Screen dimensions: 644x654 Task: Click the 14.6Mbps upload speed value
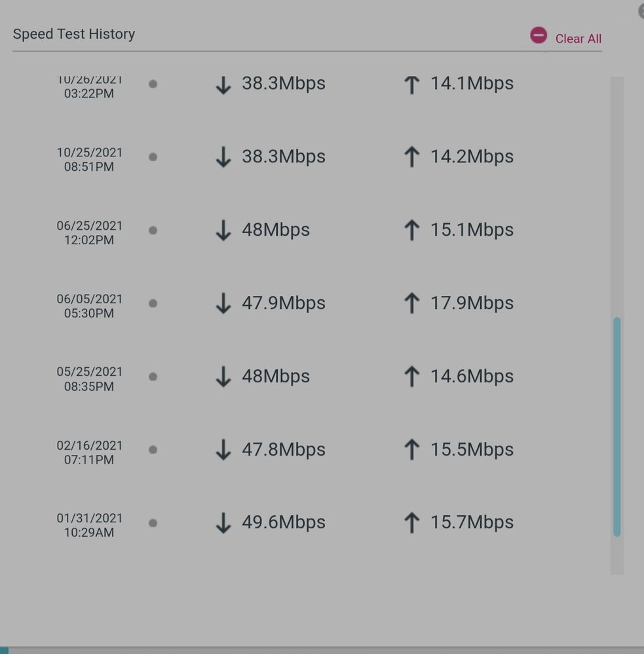click(x=472, y=376)
